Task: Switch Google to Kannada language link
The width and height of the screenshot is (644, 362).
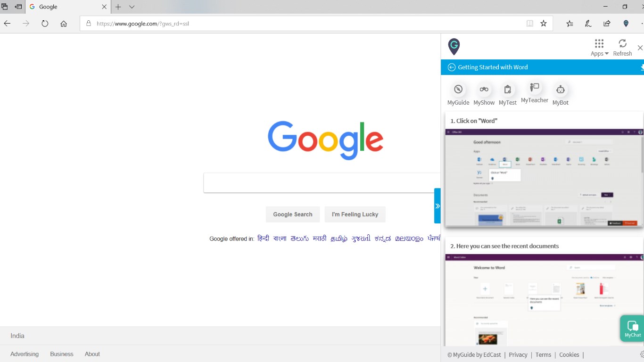Action: (383, 239)
